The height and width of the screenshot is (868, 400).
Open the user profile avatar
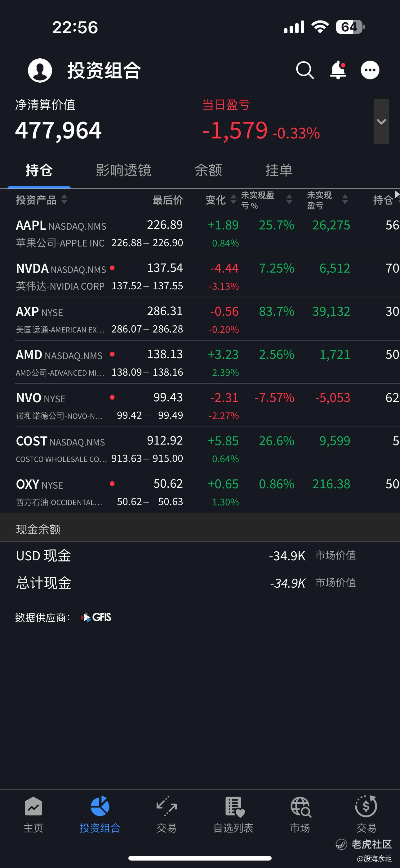click(x=40, y=70)
